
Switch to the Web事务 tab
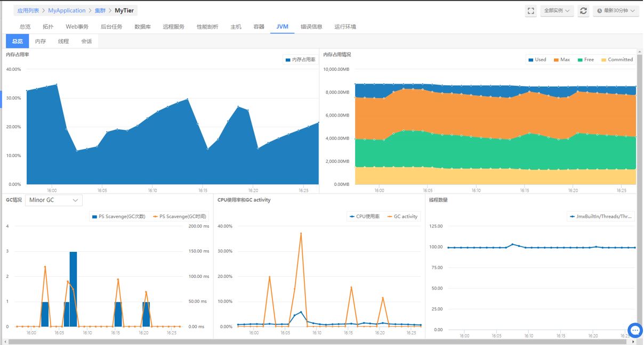pos(77,27)
